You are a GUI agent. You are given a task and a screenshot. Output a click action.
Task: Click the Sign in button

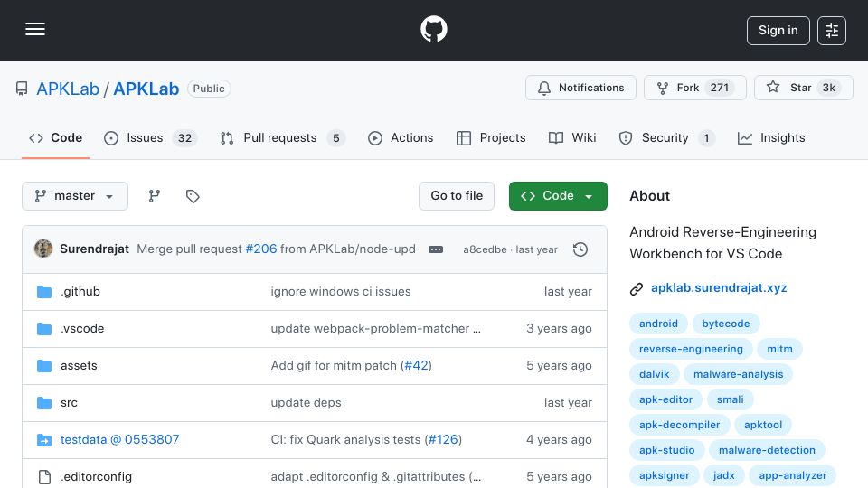(x=778, y=31)
